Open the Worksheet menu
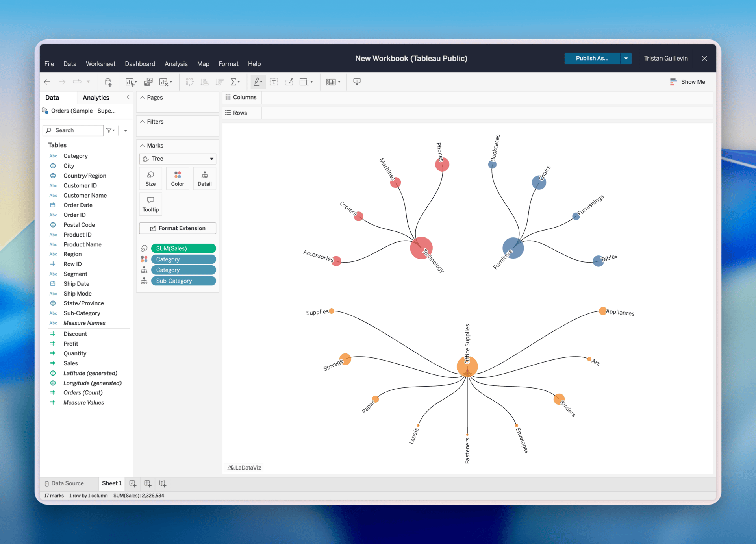The height and width of the screenshot is (544, 756). pyautogui.click(x=100, y=64)
